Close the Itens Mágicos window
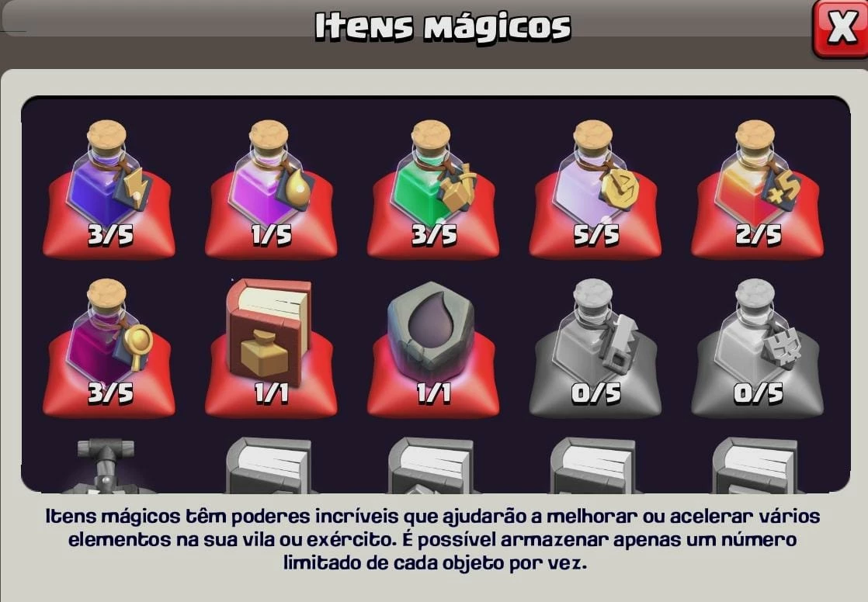This screenshot has width=868, height=602. pyautogui.click(x=841, y=28)
